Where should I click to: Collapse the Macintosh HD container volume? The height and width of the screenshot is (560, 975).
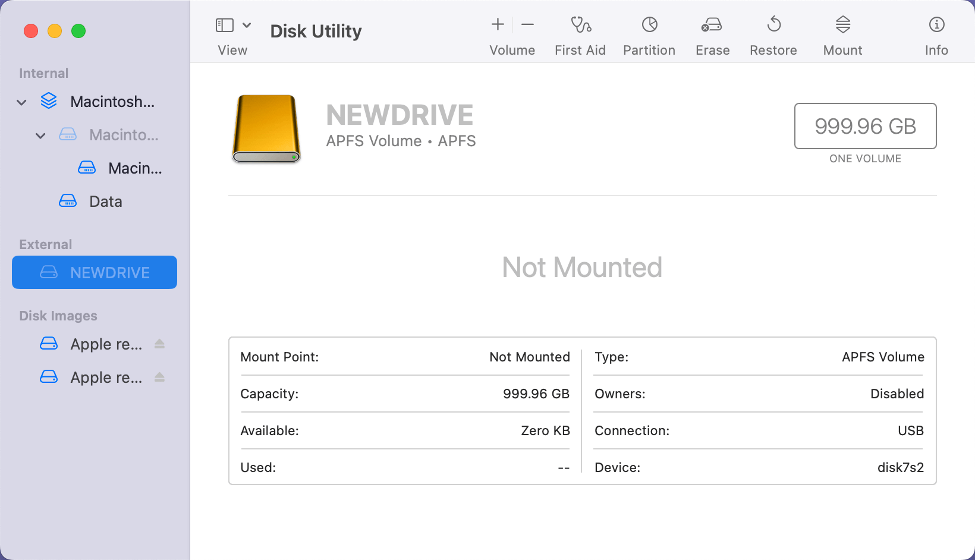point(40,135)
